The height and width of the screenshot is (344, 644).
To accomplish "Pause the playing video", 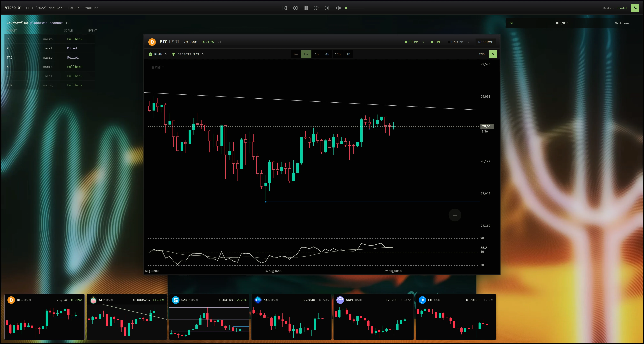I will point(306,8).
